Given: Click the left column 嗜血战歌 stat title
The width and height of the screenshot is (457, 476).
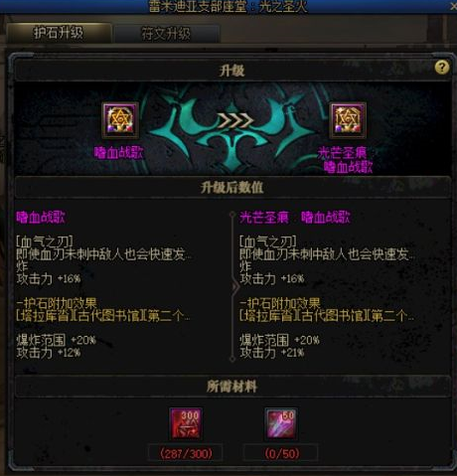Looking at the screenshot, I should [41, 218].
